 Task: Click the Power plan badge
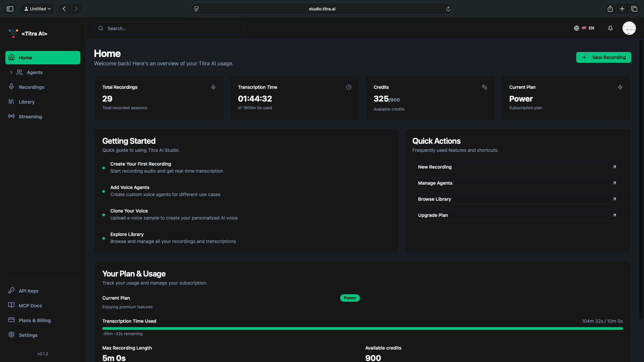pos(350,298)
